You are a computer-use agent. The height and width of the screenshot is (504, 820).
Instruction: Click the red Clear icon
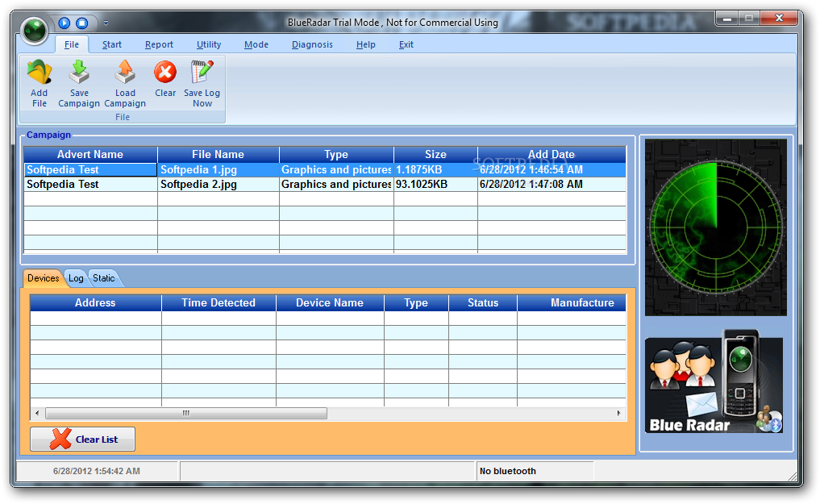(x=165, y=72)
